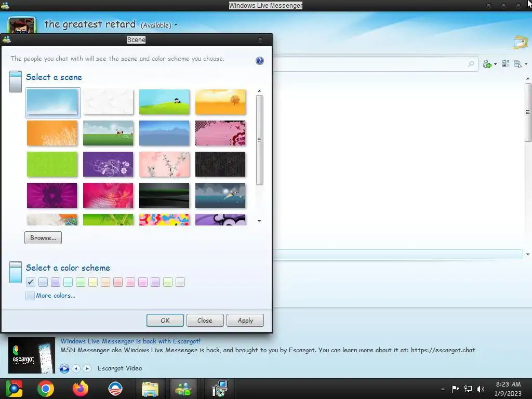This screenshot has width=532, height=399.
Task: Show hidden tray icons arrow
Action: coord(443,389)
